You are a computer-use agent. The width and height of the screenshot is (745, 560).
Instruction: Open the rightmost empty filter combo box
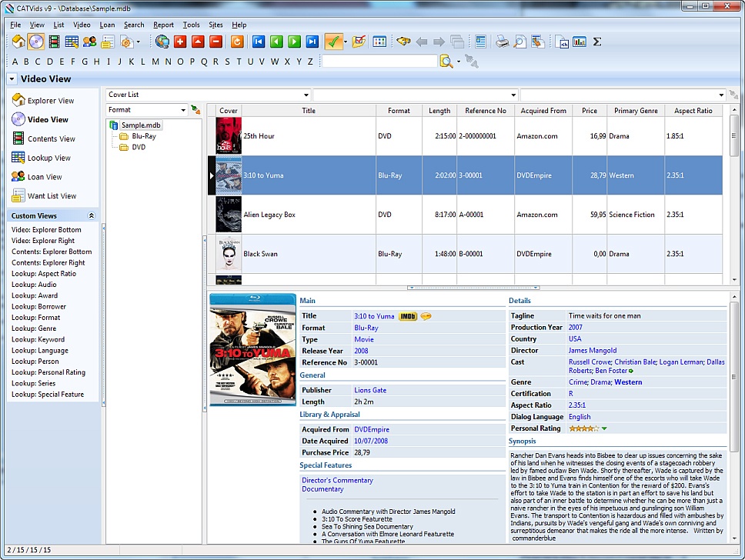click(623, 95)
